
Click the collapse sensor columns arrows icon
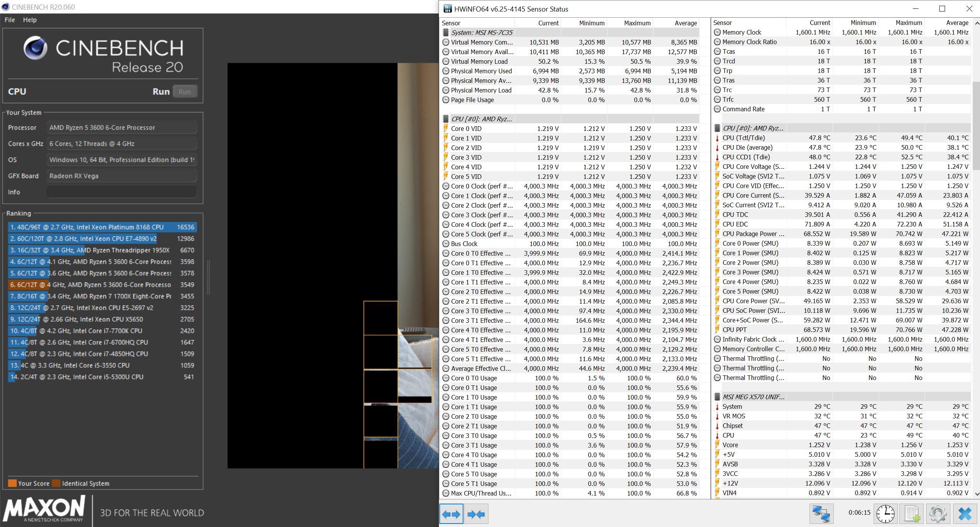tap(476, 514)
